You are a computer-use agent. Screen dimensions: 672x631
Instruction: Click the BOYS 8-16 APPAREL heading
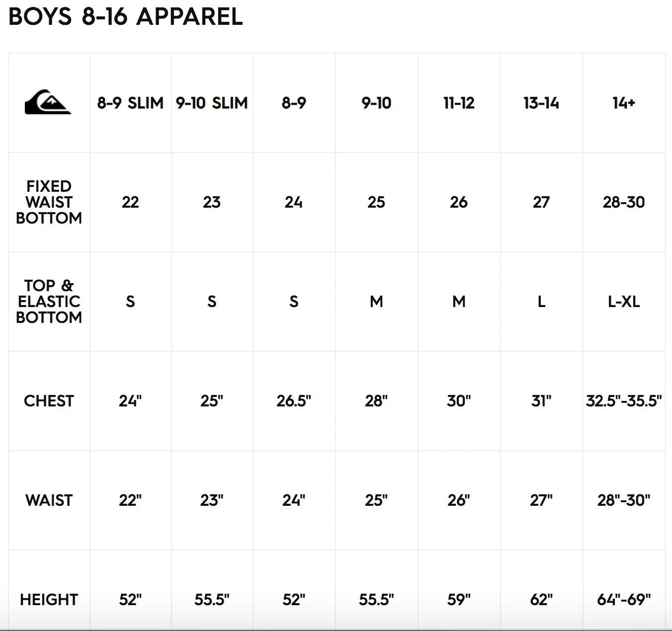(x=126, y=16)
